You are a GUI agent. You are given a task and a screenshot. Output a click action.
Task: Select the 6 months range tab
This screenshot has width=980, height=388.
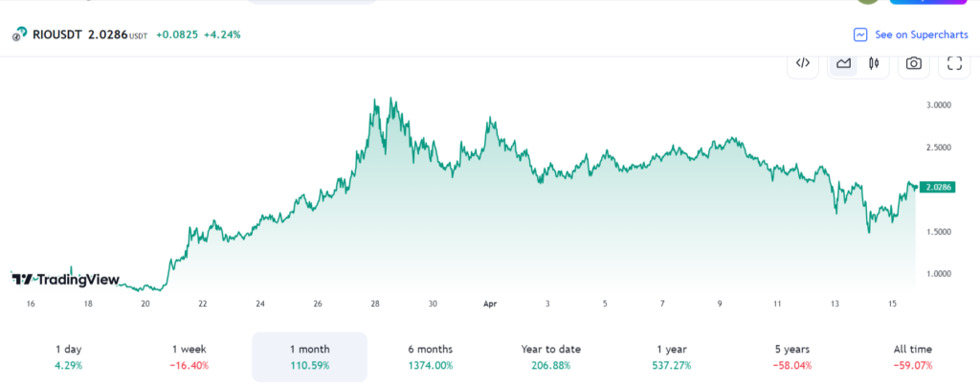[x=429, y=356]
